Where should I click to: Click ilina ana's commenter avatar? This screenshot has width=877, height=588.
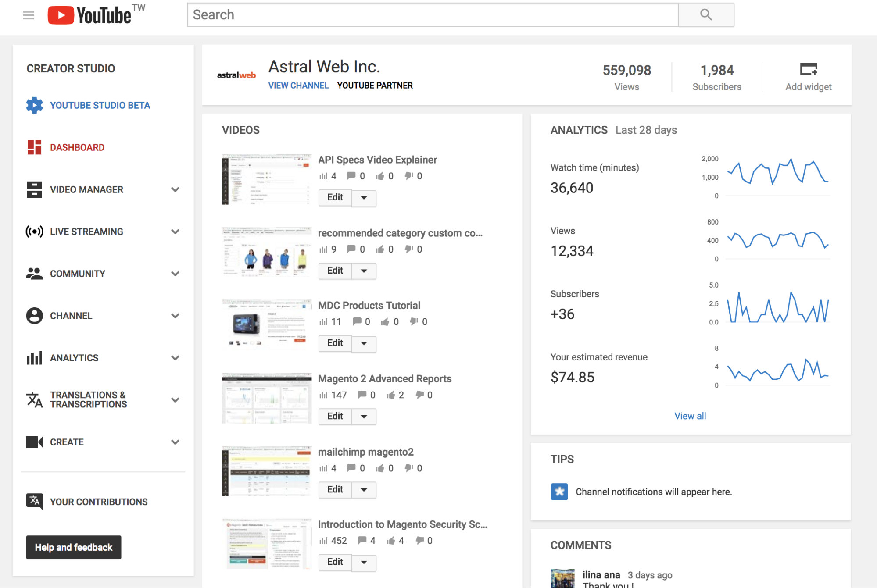coord(562,578)
